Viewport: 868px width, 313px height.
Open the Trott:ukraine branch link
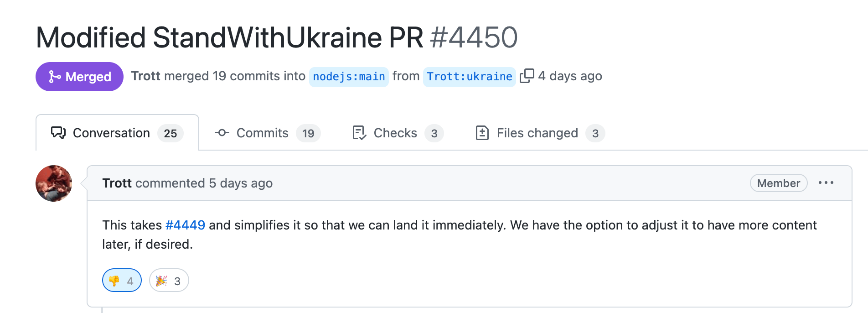pos(470,77)
